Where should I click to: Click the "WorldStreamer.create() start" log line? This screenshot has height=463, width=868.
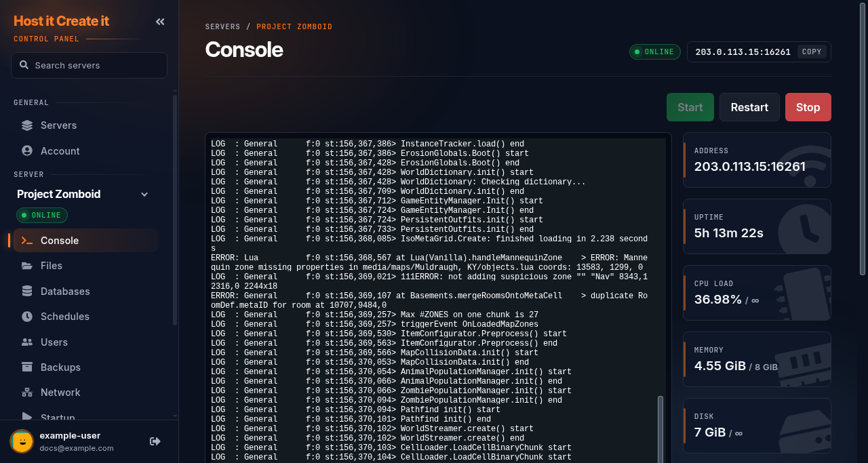[372, 428]
